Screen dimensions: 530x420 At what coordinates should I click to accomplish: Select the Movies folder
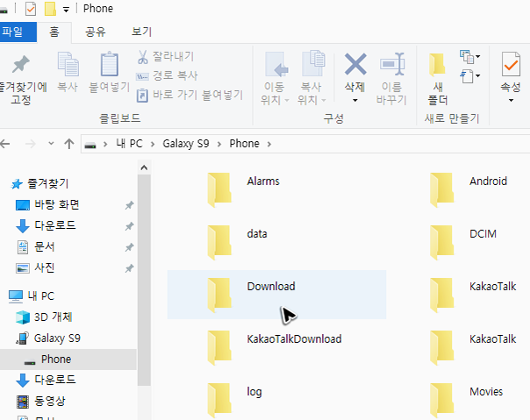click(467, 399)
